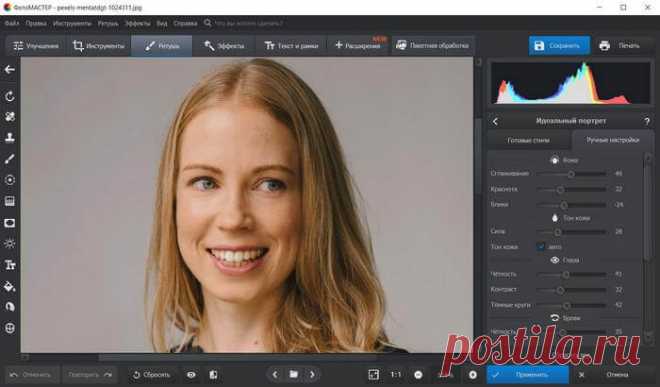Switch to Готовые стили tab
Viewport: 660px width, 387px height.
coord(529,140)
